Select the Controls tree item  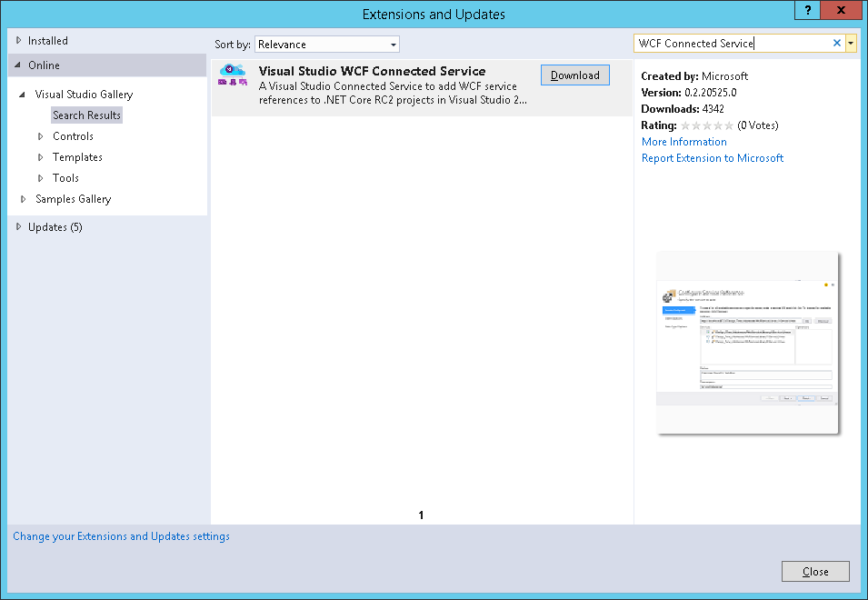(x=73, y=136)
